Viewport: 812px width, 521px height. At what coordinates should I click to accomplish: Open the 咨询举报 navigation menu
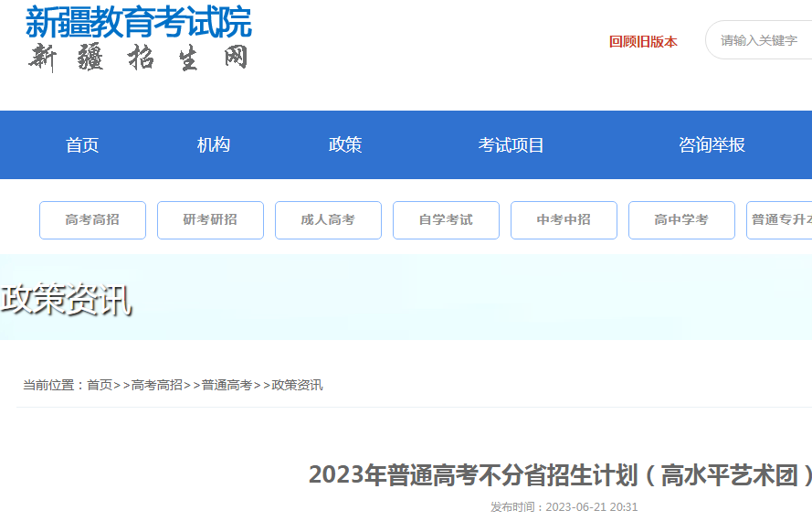(712, 144)
